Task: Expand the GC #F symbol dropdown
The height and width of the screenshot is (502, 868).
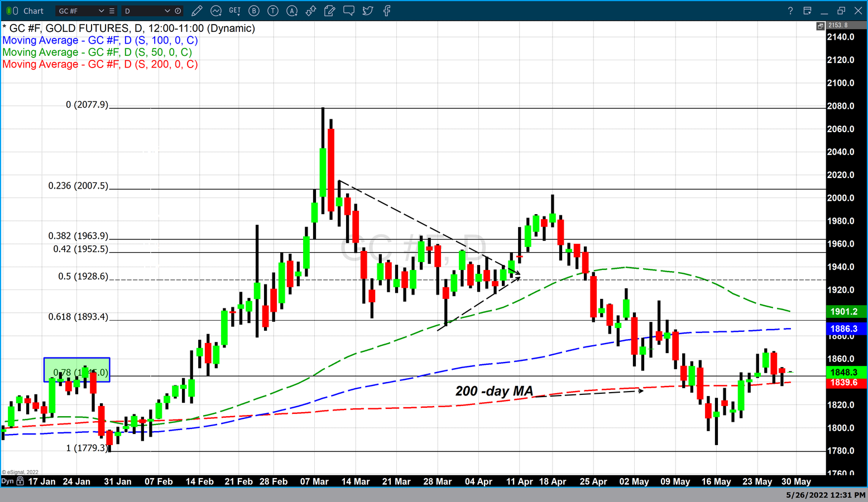Action: (101, 11)
